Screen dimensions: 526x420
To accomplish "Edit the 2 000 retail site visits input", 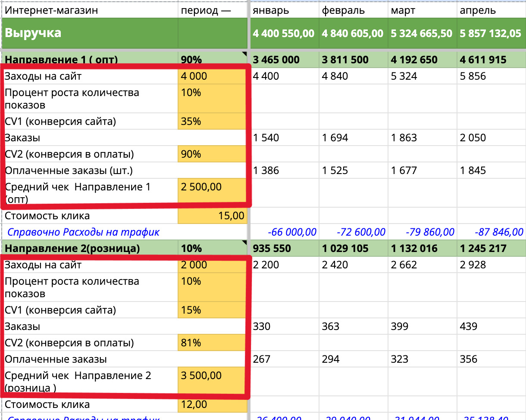I will [x=212, y=265].
